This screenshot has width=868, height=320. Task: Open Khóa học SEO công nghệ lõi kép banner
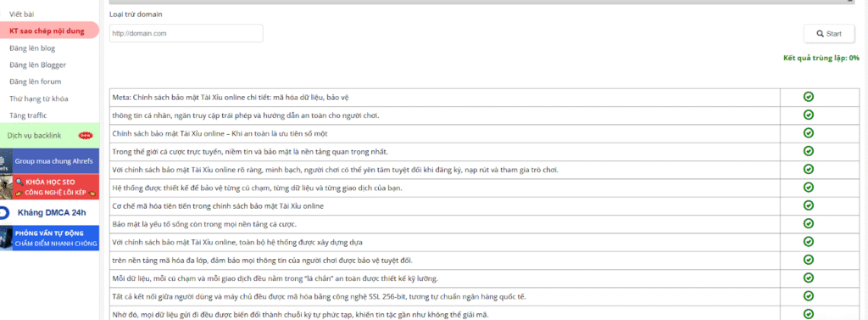49,187
